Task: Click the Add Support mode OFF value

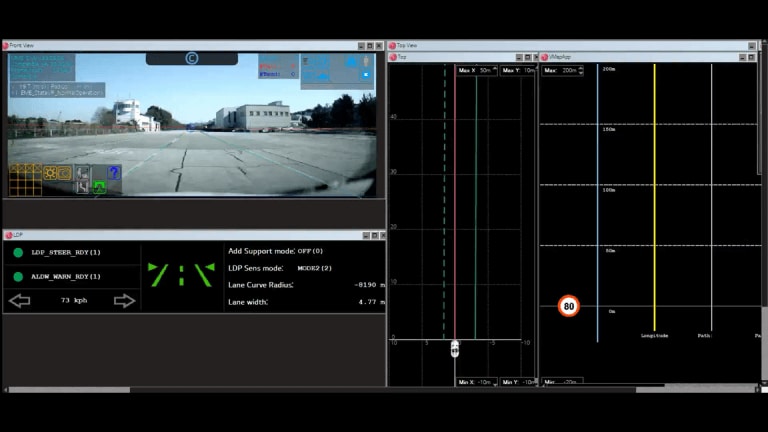Action: tap(311, 251)
